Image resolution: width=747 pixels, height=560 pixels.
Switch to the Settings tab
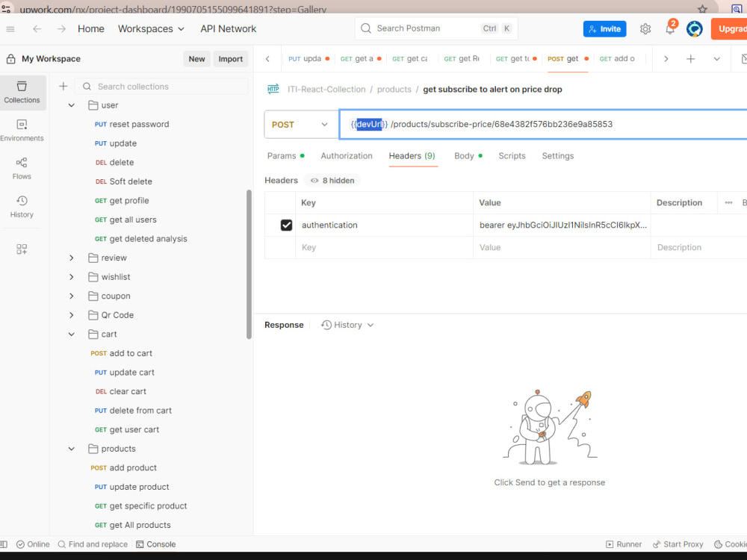(x=557, y=156)
